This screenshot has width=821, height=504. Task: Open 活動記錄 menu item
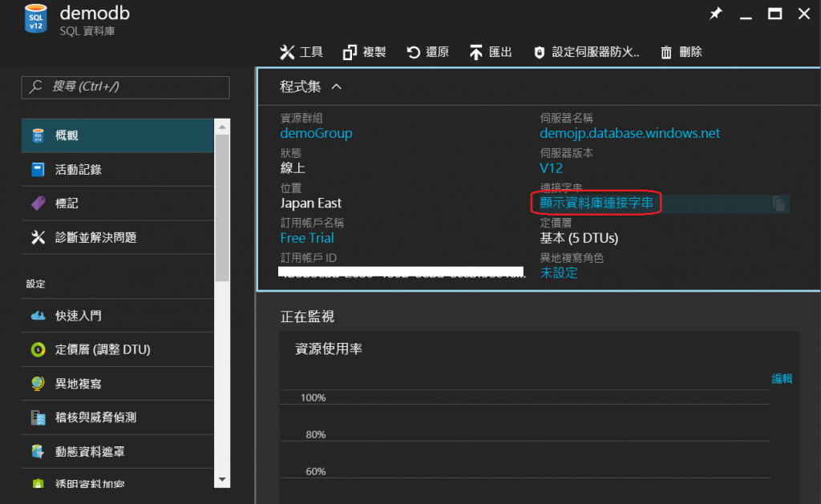117,170
